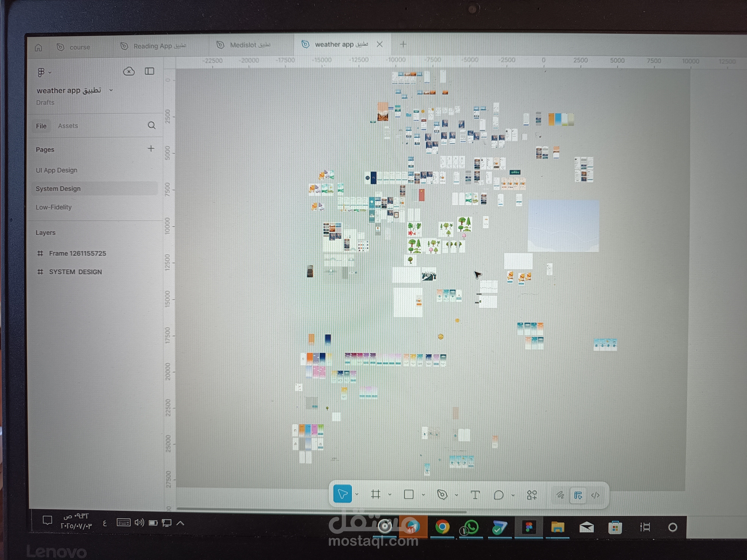Select the Frame tool

pyautogui.click(x=376, y=494)
